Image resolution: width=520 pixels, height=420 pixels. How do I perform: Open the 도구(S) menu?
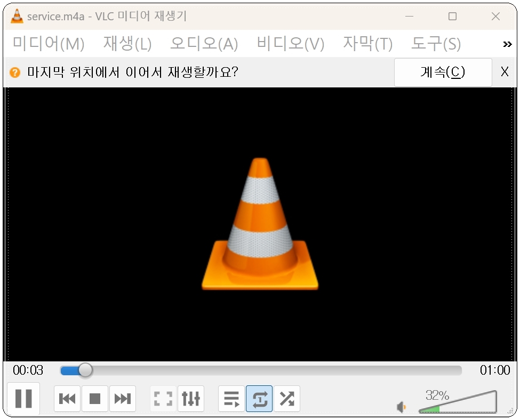pyautogui.click(x=436, y=43)
